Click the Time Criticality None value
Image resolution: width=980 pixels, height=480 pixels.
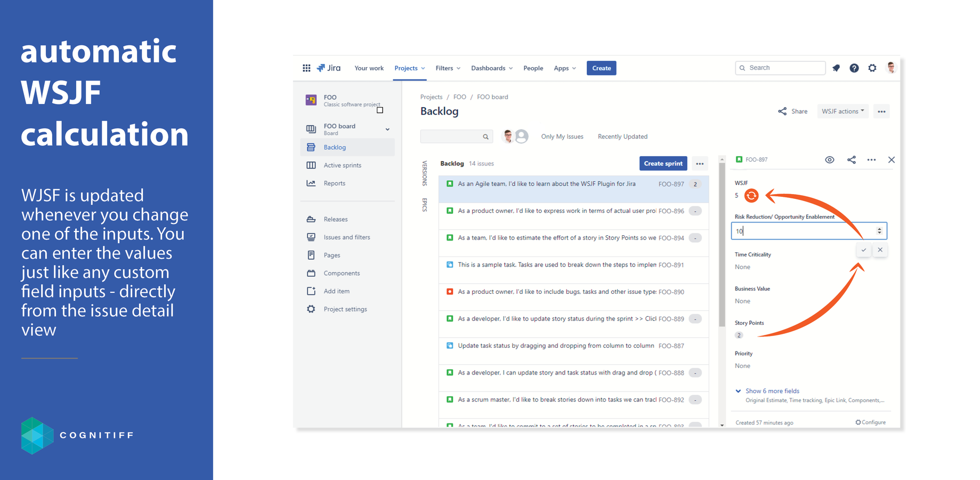pyautogui.click(x=742, y=267)
